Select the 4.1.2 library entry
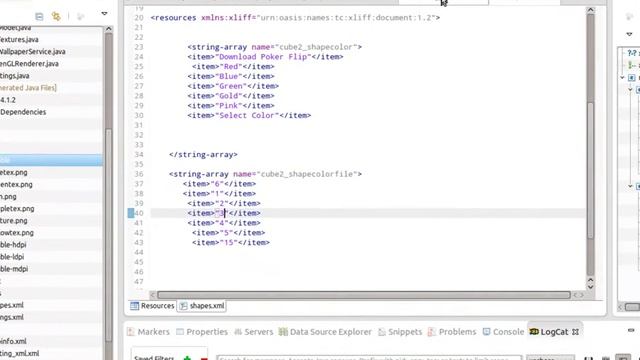This screenshot has width=640, height=360. [x=8, y=100]
